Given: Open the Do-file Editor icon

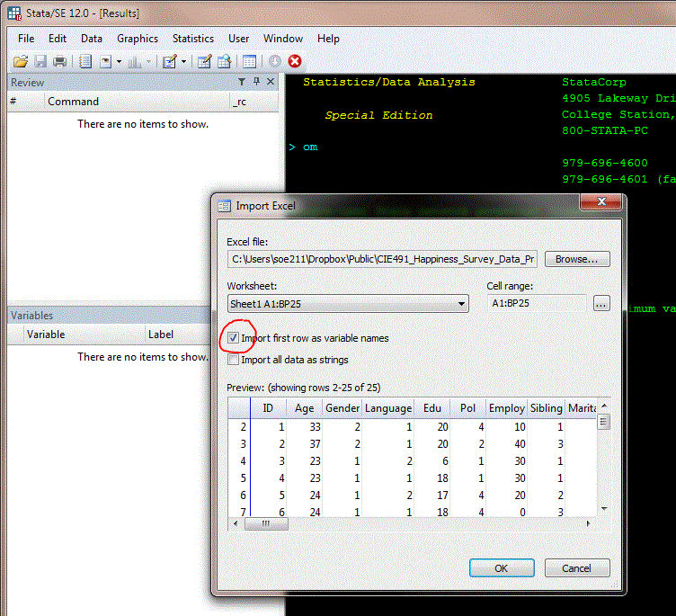Looking at the screenshot, I should 170,62.
